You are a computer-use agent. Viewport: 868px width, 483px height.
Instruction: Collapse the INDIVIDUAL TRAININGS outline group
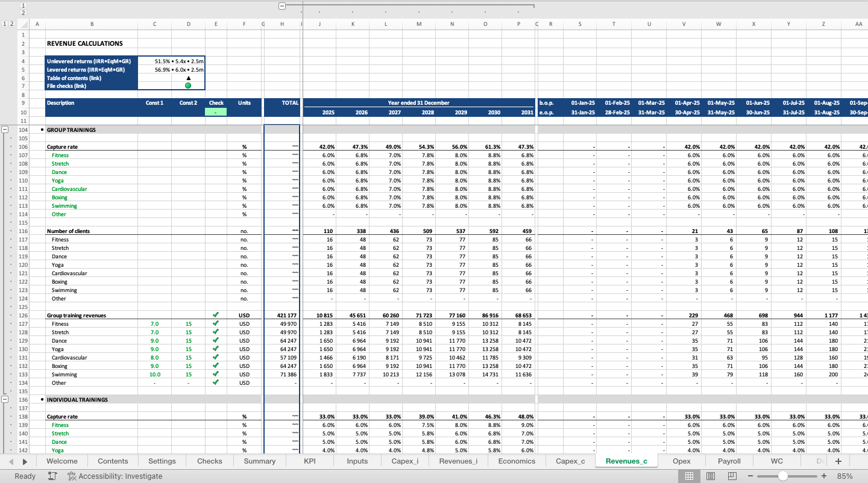4,399
